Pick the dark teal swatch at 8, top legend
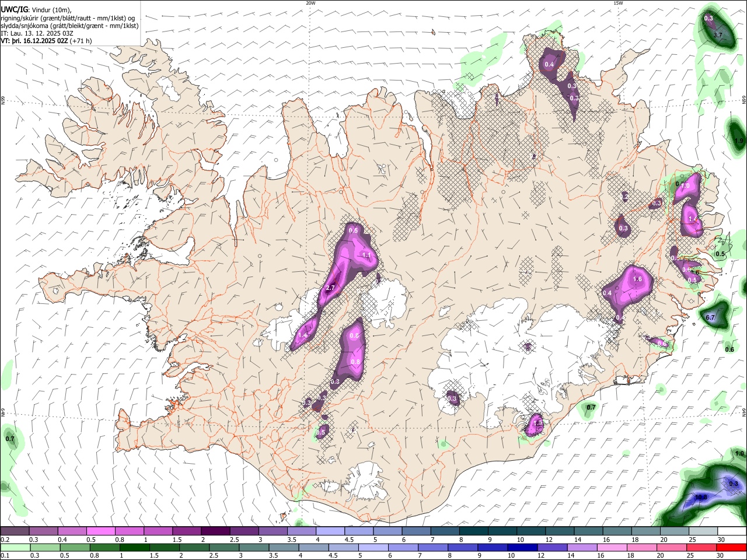 474,531
